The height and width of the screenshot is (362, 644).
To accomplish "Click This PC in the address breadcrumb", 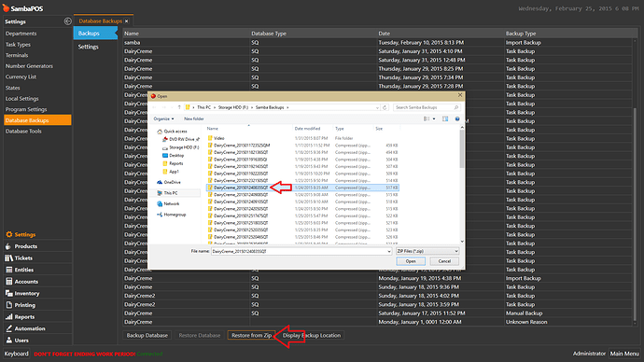I will tap(204, 107).
